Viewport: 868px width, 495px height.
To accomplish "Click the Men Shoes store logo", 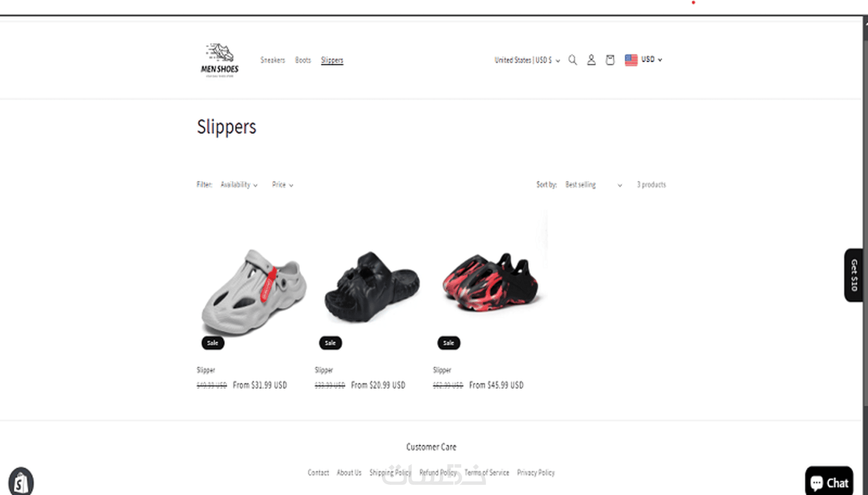I will pyautogui.click(x=220, y=60).
